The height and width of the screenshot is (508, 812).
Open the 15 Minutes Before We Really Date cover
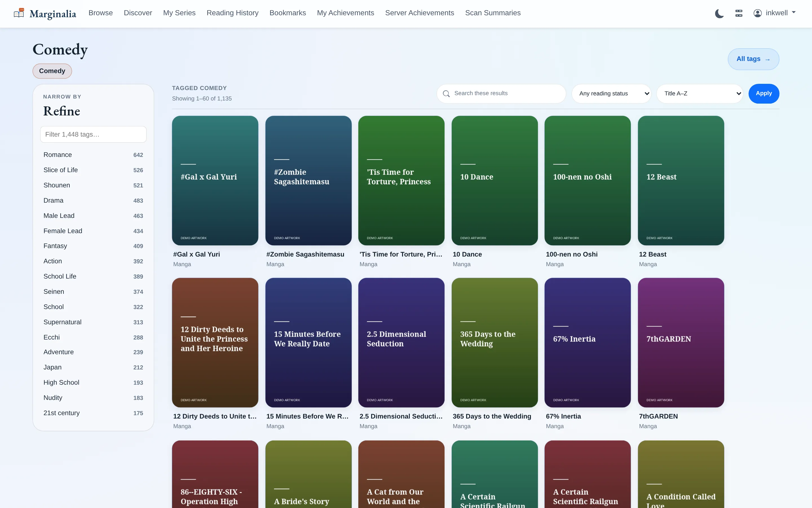pyautogui.click(x=308, y=342)
